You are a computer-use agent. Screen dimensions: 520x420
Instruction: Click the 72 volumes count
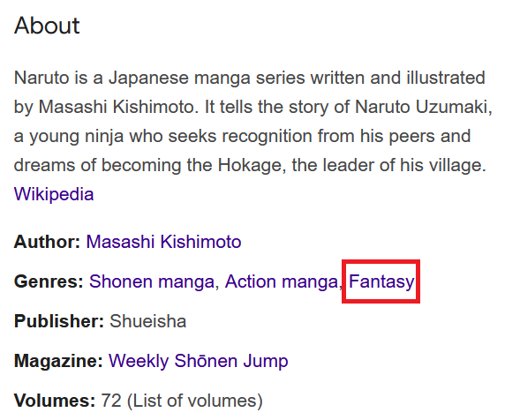111,401
